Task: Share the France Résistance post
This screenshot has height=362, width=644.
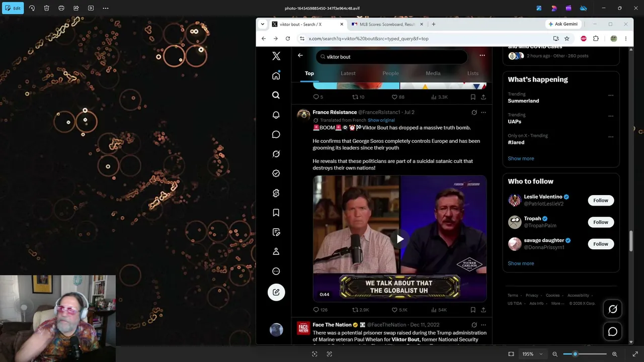Action: pyautogui.click(x=484, y=310)
